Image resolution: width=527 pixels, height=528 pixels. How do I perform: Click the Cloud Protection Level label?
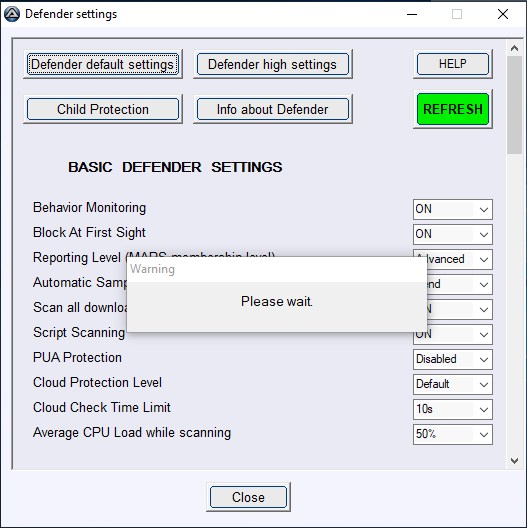point(97,383)
